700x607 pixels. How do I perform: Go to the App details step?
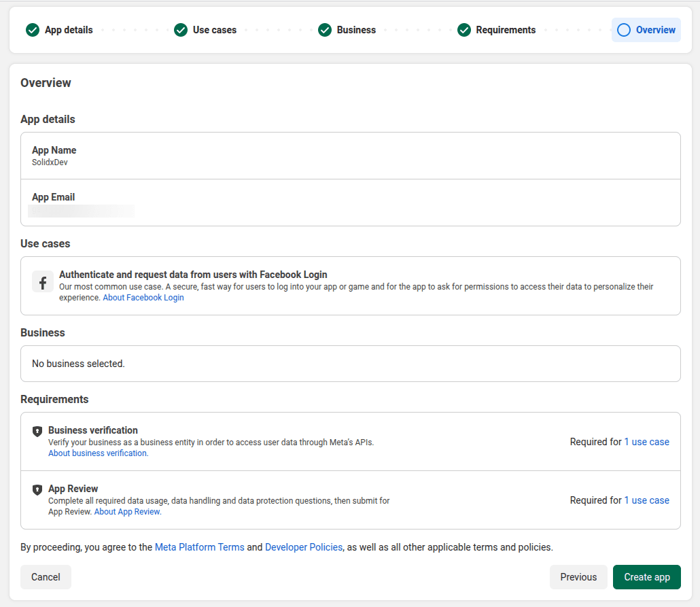69,30
